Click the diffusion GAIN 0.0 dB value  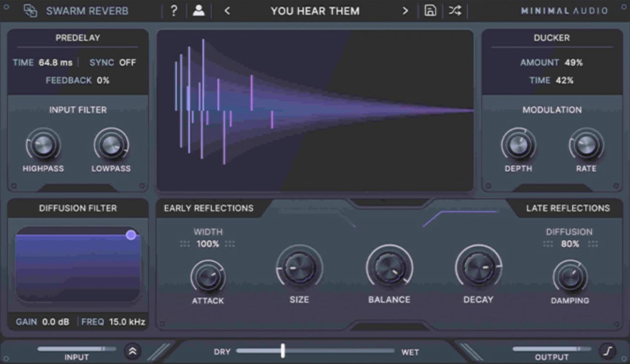click(55, 322)
